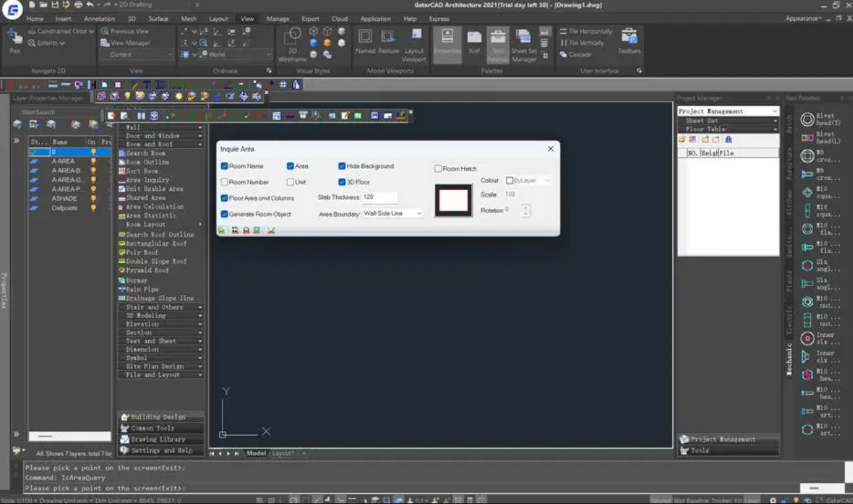
Task: Select 2D Wireframe visual style
Action: (293, 44)
